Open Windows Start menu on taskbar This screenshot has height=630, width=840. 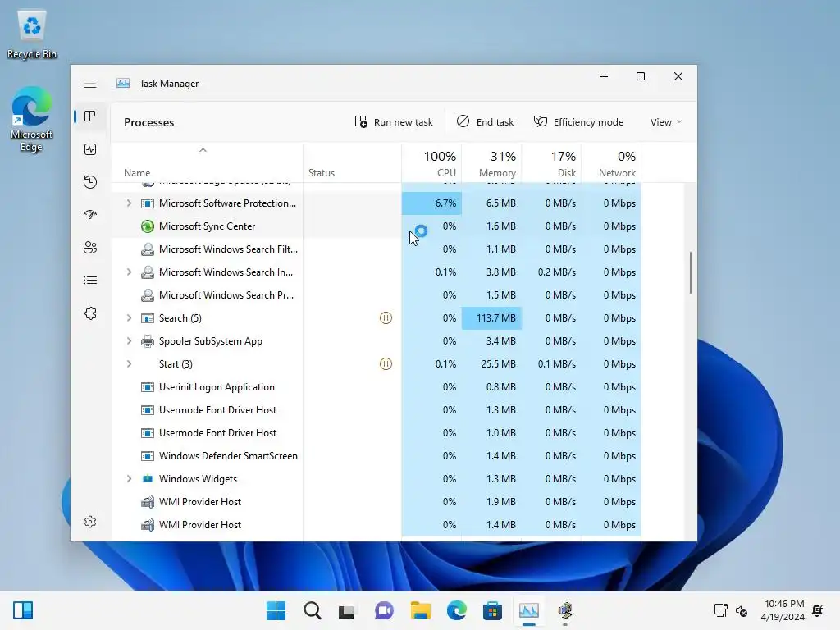pyautogui.click(x=276, y=610)
